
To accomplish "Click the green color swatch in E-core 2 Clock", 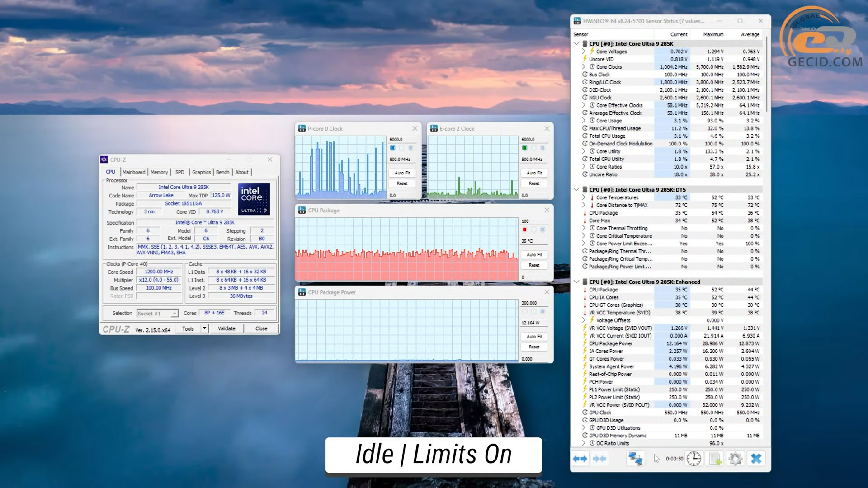I will (x=524, y=148).
